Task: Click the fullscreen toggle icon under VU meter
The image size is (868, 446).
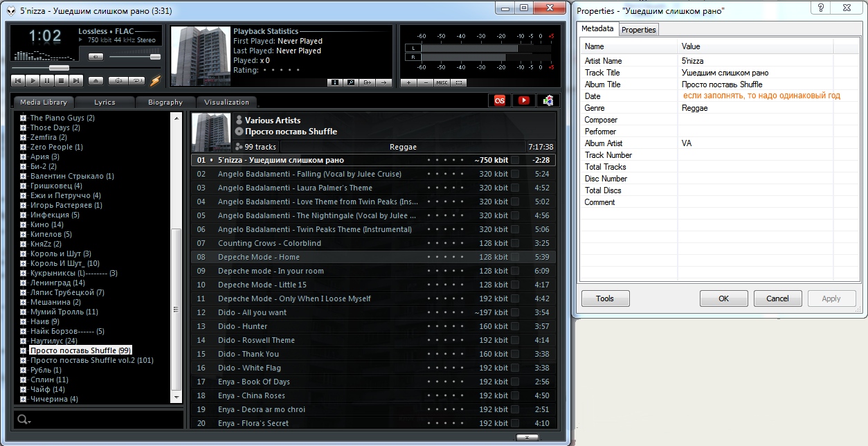Action: (458, 82)
